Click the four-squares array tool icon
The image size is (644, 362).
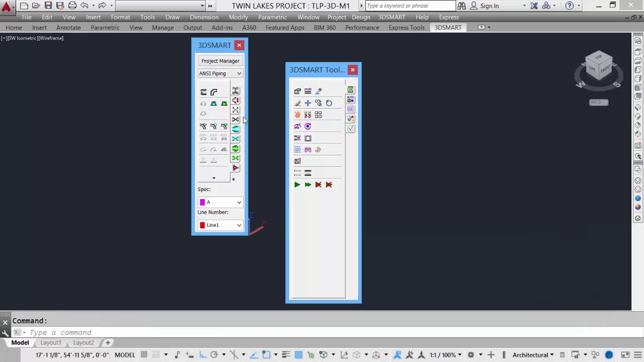(x=318, y=115)
